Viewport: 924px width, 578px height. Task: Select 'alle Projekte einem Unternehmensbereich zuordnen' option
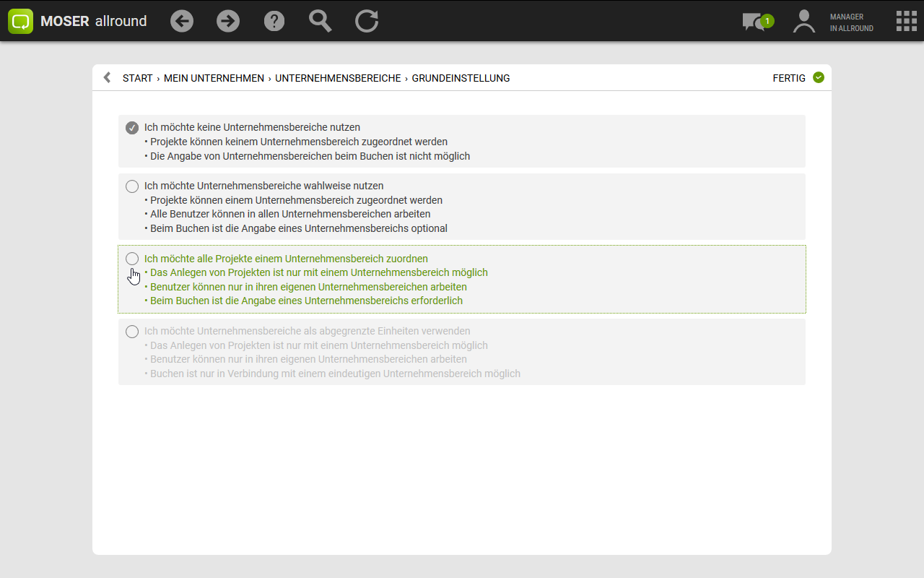coord(132,259)
